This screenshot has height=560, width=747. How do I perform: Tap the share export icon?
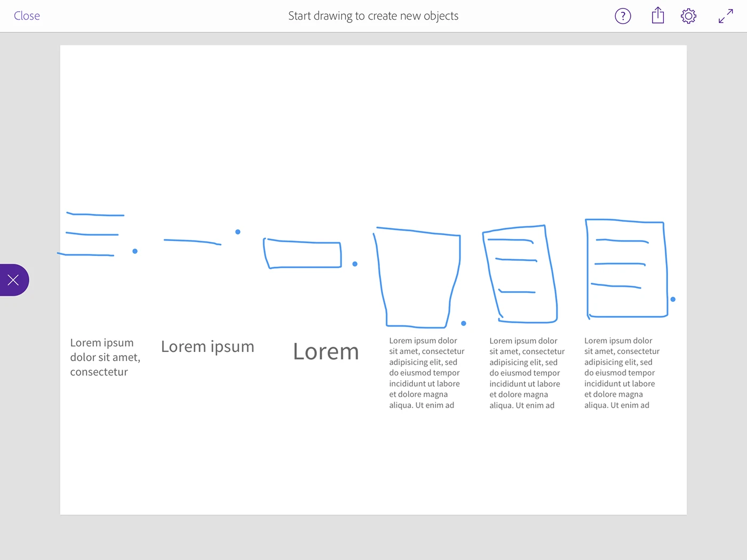(x=658, y=15)
